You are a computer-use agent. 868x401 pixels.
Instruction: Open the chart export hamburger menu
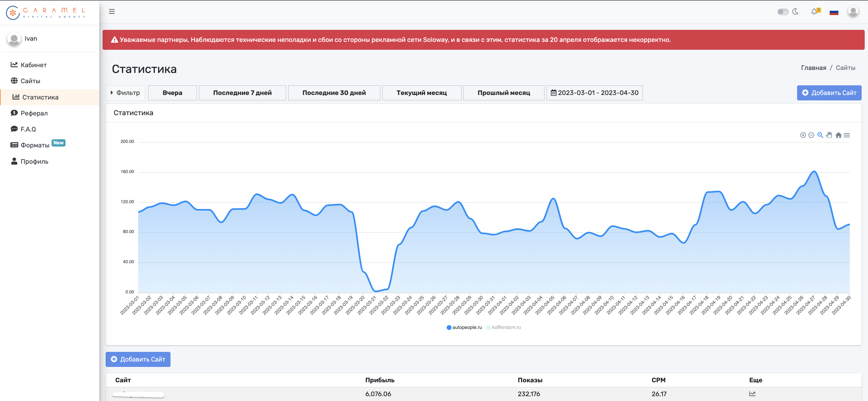[x=847, y=135]
